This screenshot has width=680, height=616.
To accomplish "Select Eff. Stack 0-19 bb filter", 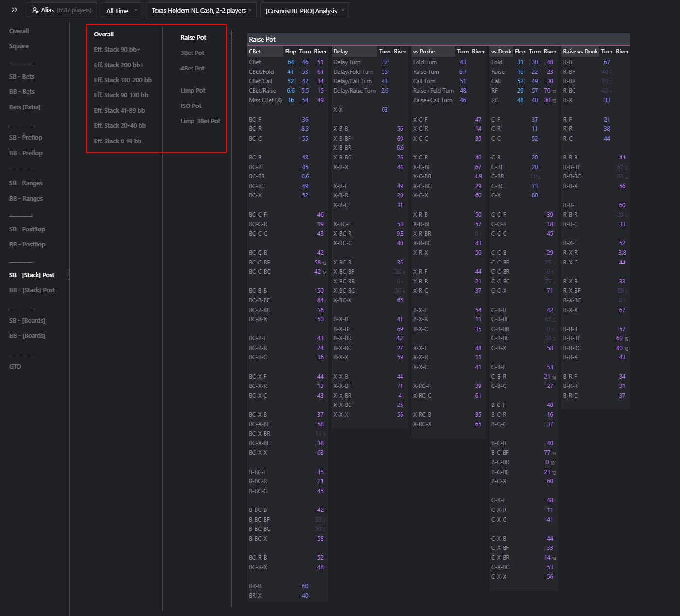I will (118, 141).
